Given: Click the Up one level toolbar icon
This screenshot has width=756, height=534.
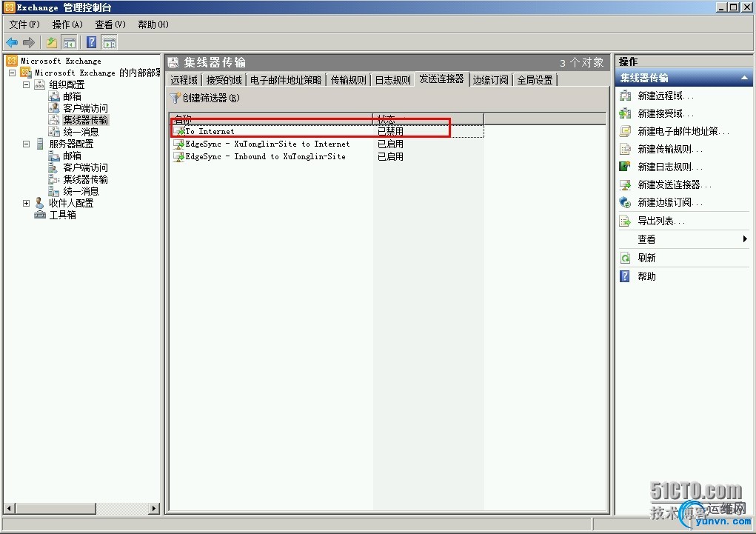Looking at the screenshot, I should coord(52,43).
